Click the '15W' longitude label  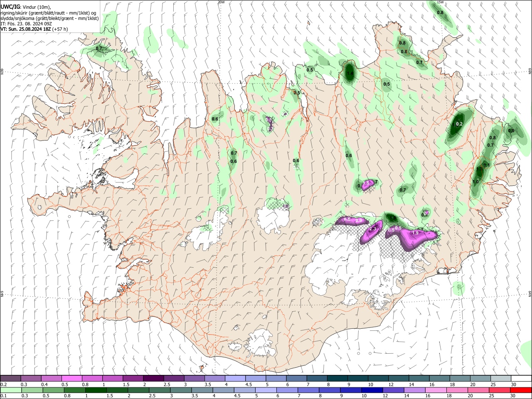pos(441,2)
